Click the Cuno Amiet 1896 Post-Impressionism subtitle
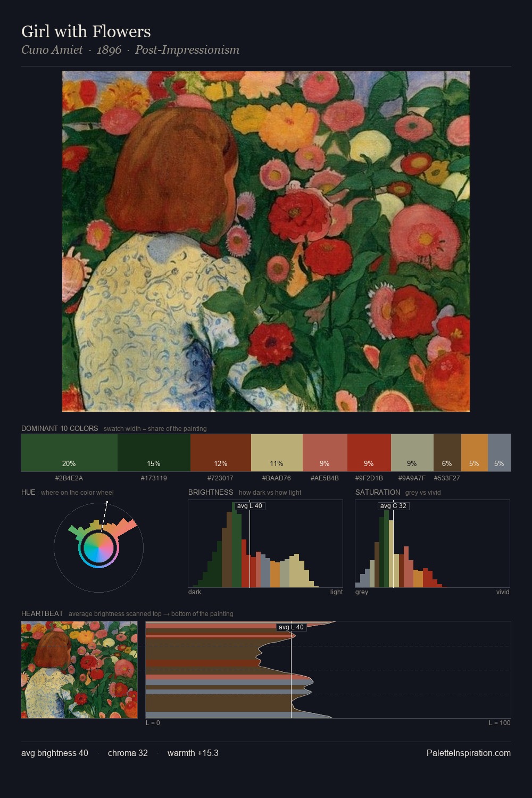 pos(130,50)
